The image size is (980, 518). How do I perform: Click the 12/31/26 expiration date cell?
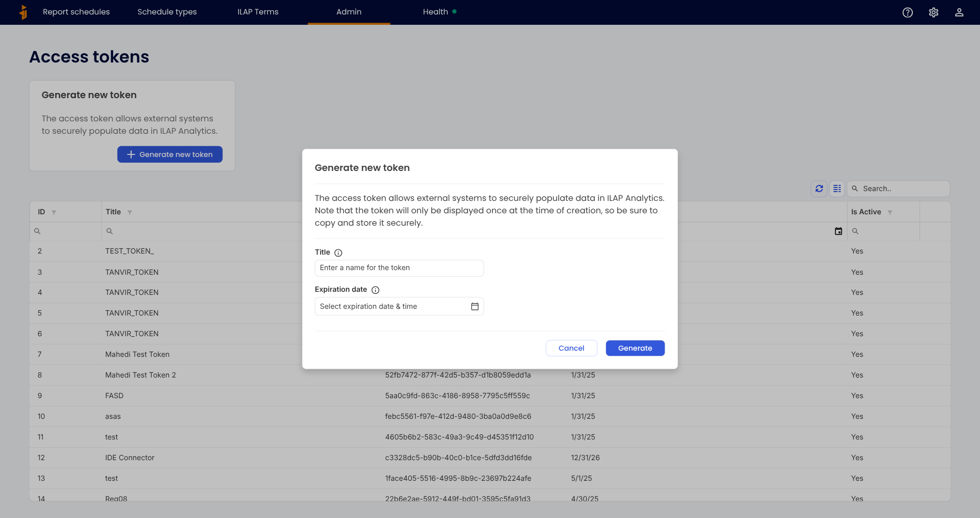pos(586,458)
